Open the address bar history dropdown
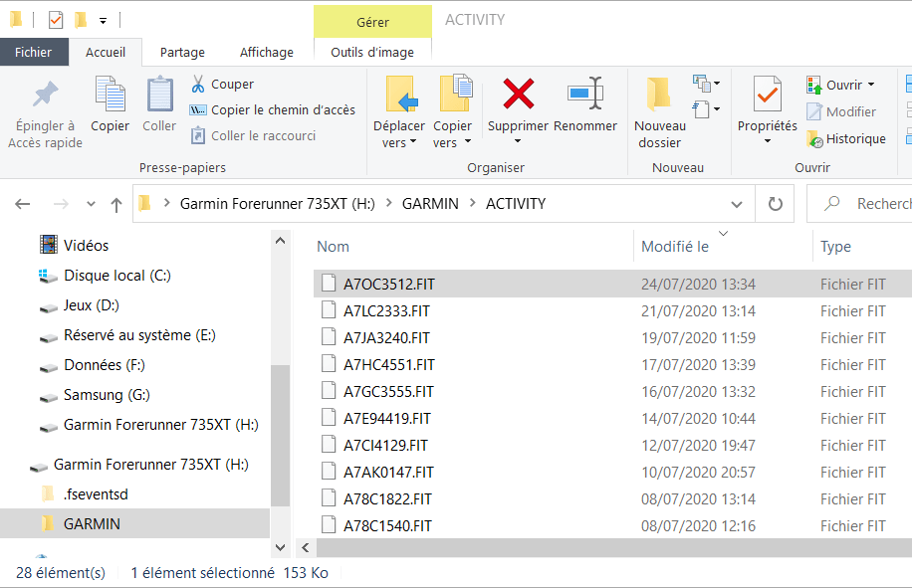Screen dimensions: 912x588 pyautogui.click(x=737, y=204)
